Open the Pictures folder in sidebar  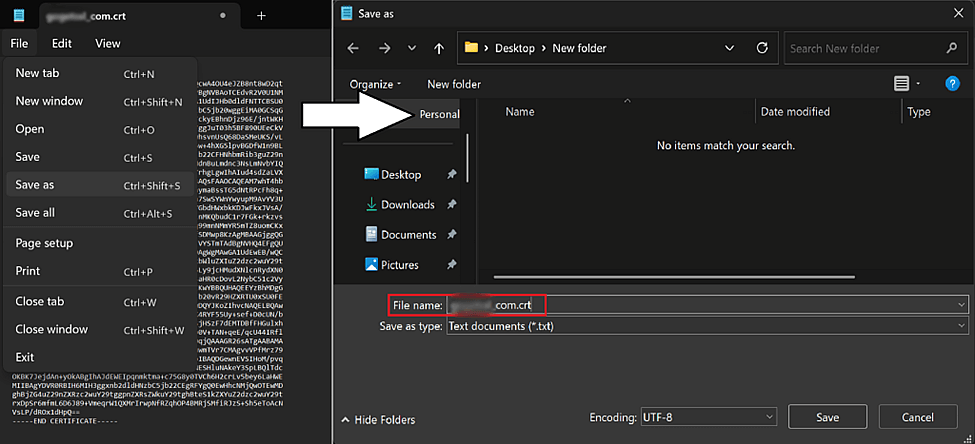click(400, 265)
